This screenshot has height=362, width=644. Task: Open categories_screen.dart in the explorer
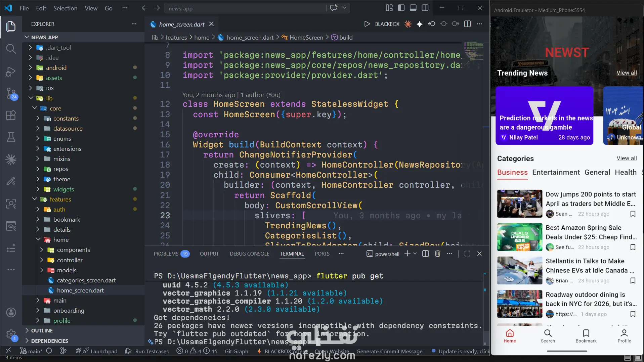coord(86,280)
